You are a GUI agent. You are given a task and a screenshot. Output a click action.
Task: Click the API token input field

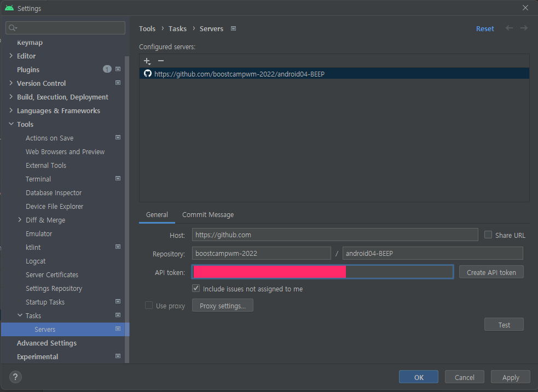point(322,272)
